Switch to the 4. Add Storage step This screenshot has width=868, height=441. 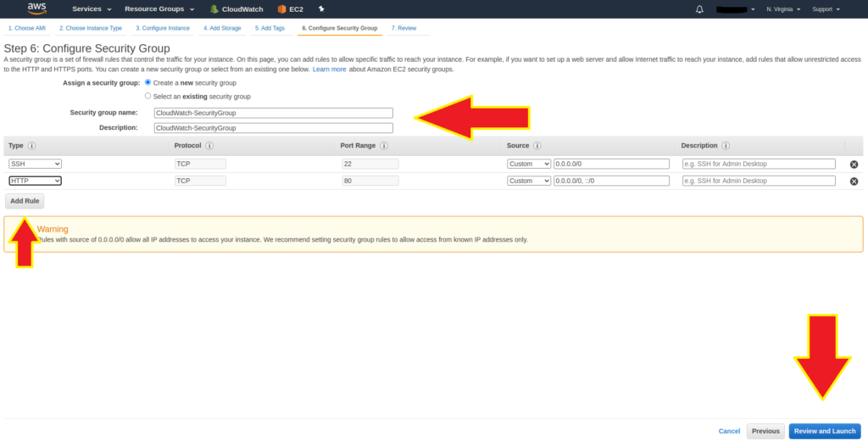click(223, 28)
